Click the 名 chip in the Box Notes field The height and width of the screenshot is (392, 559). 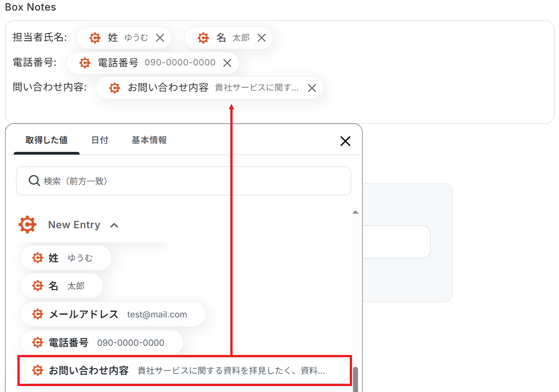coord(228,38)
